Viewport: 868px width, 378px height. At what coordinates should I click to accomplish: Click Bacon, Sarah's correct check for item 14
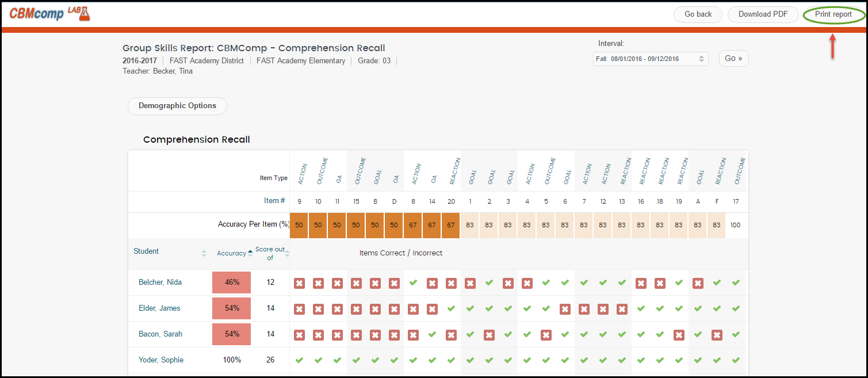click(432, 334)
